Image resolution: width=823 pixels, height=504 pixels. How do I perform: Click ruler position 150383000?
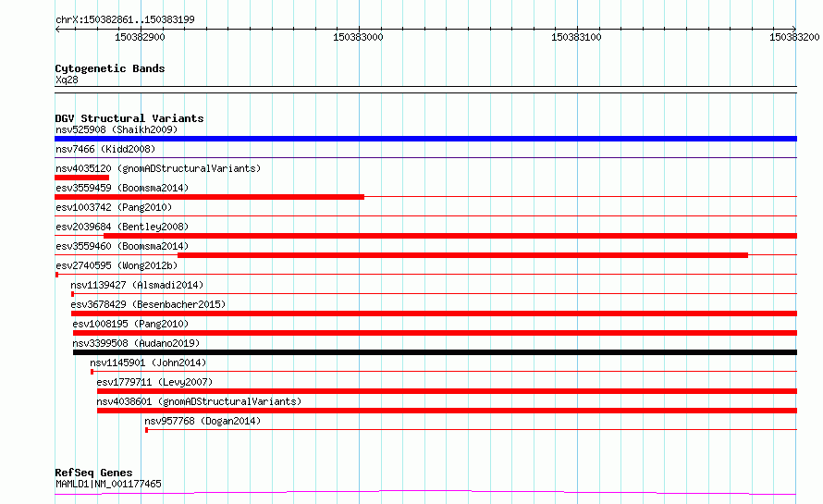tap(359, 37)
